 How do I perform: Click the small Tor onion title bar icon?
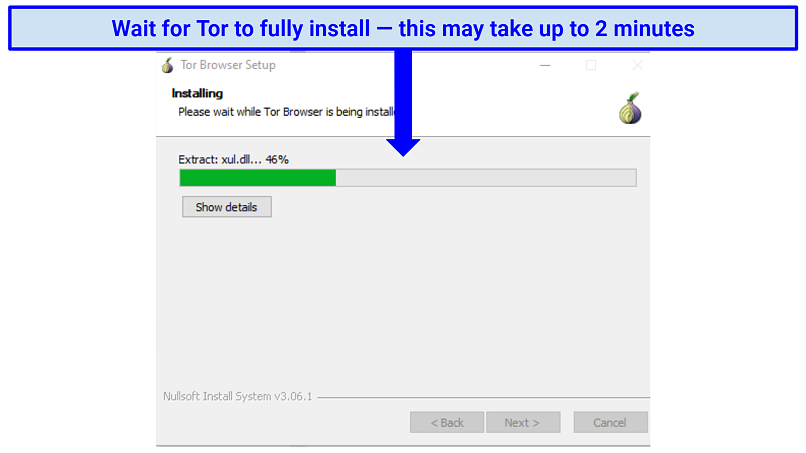coord(167,65)
